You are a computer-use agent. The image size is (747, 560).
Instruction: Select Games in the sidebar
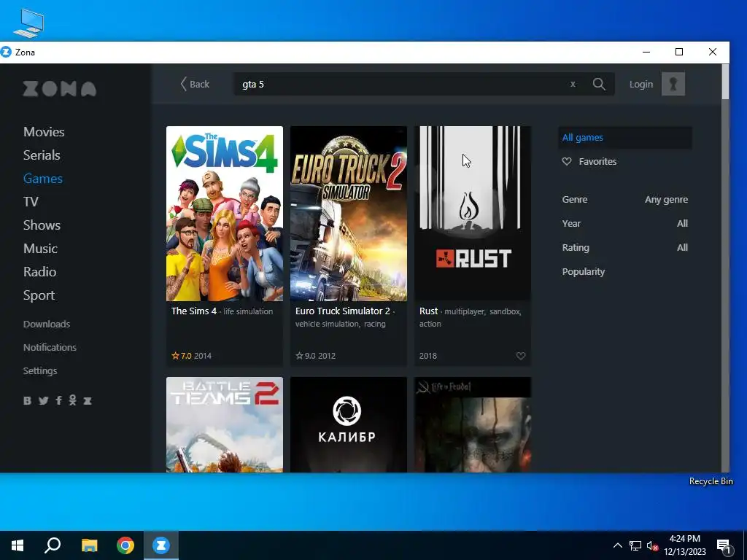coord(43,179)
